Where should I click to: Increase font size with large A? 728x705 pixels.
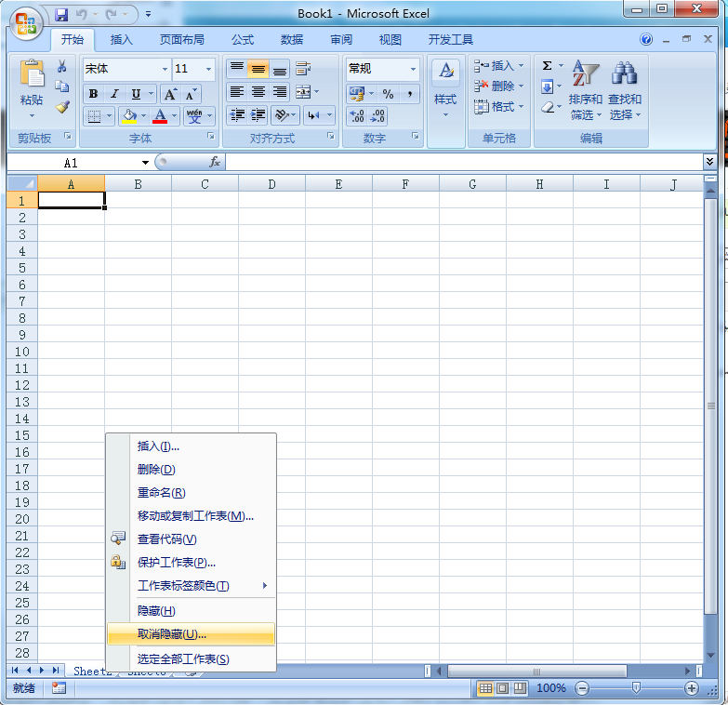click(170, 94)
